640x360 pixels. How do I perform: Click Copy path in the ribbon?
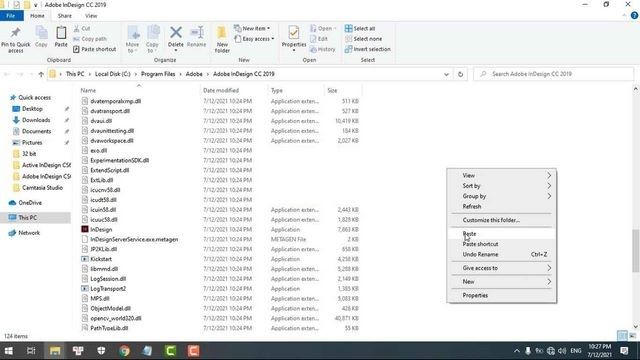click(x=90, y=39)
